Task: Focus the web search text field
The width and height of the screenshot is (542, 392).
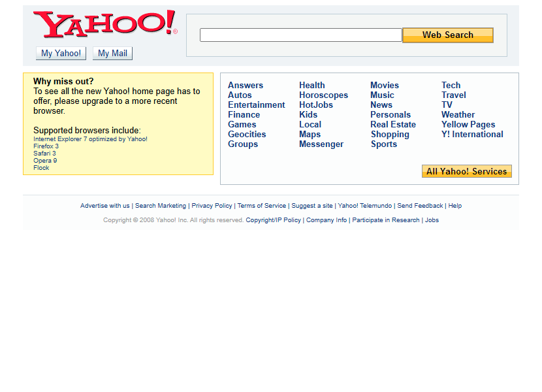Action: pyautogui.click(x=301, y=35)
